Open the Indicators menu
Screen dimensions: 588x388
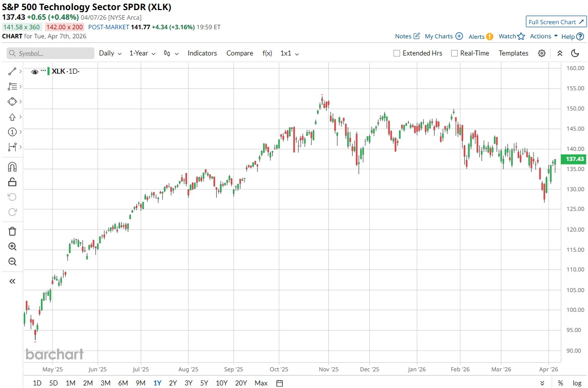(x=202, y=53)
